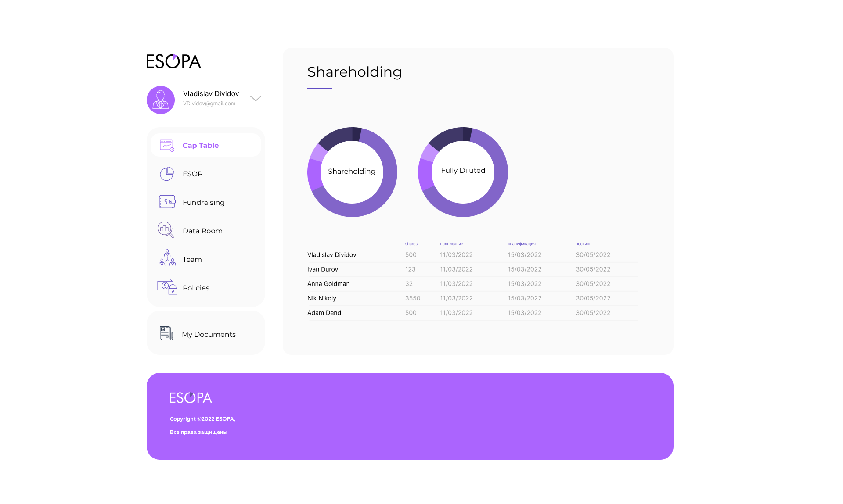Click the Fundraising wallet icon
This screenshot has height=504, width=843.
pos(167,202)
